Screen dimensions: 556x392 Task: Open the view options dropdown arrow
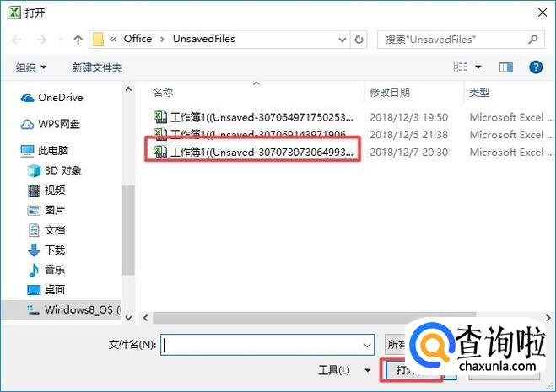pos(478,67)
